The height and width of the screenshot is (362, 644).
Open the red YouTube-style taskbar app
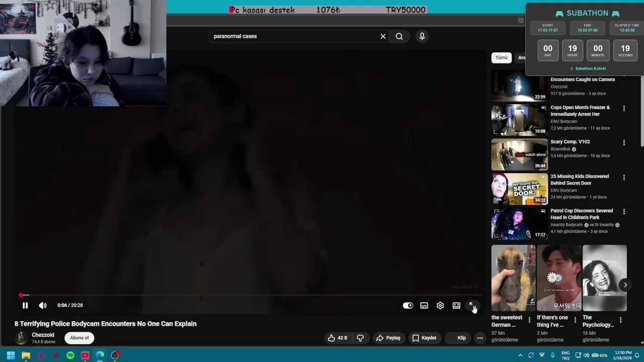point(85,355)
